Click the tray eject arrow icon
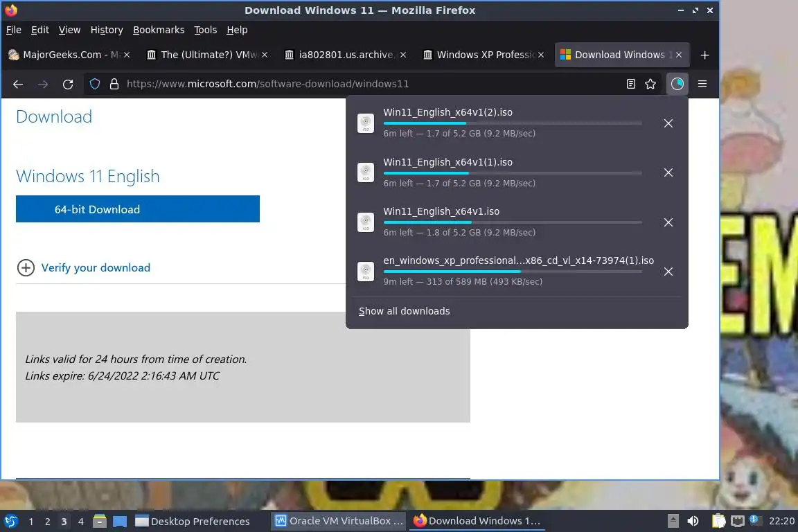The width and height of the screenshot is (798, 532). tap(673, 521)
